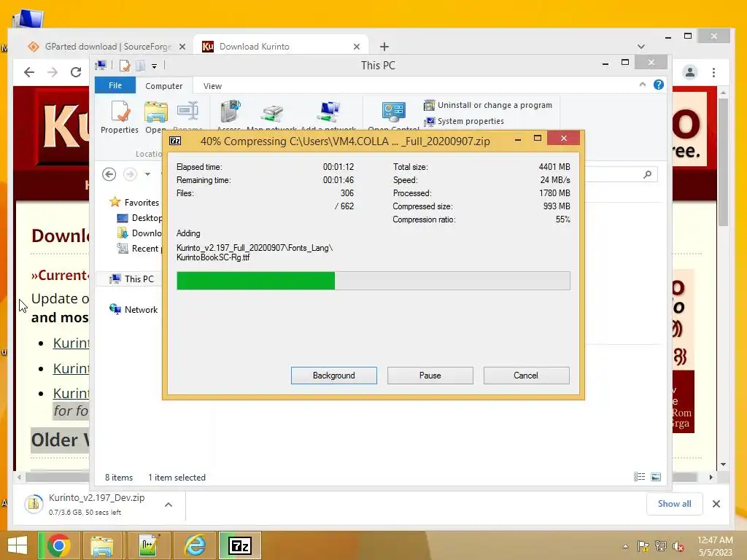The height and width of the screenshot is (560, 747).
Task: Select Network in navigation pane
Action: pos(133,309)
